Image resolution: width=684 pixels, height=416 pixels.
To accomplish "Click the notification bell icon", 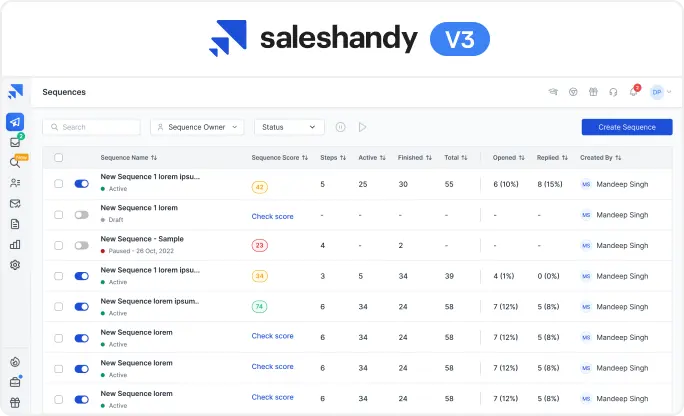I will point(632,92).
